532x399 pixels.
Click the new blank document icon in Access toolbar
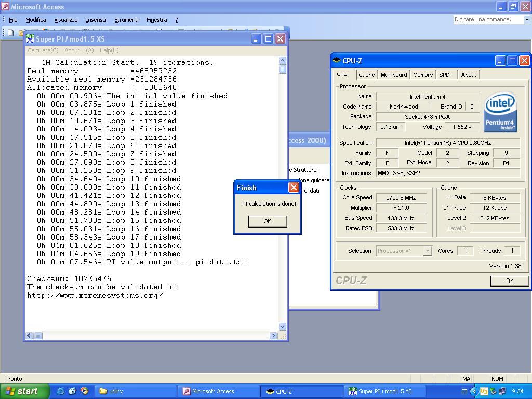point(11,33)
